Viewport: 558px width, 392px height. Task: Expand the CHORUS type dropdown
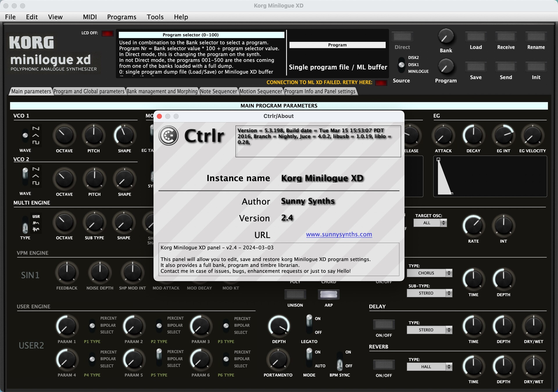tap(429, 273)
